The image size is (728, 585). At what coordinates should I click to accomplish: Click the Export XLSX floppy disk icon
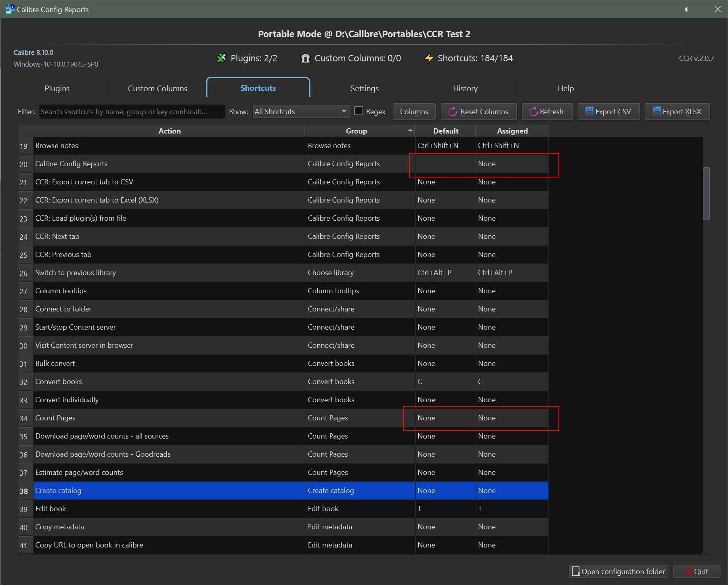point(657,111)
